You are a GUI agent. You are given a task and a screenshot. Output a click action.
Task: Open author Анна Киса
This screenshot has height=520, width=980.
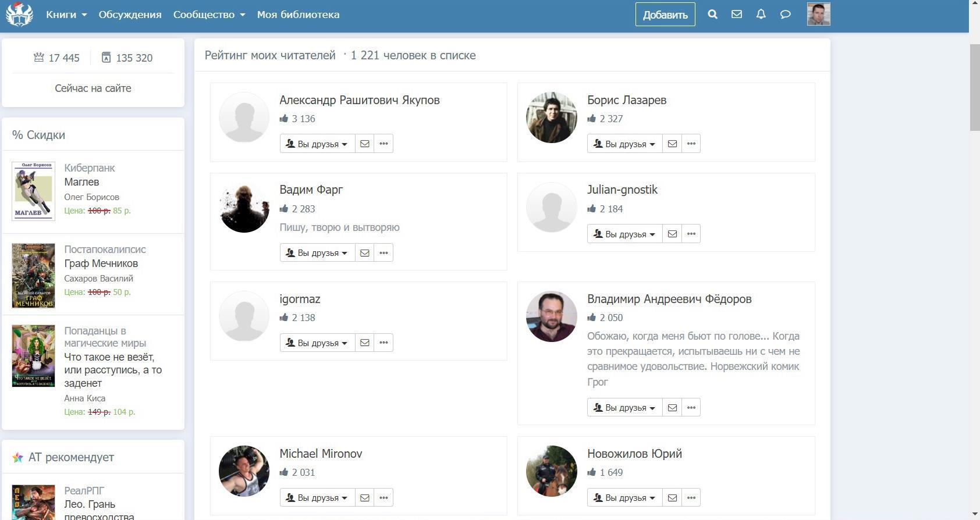[x=84, y=398]
